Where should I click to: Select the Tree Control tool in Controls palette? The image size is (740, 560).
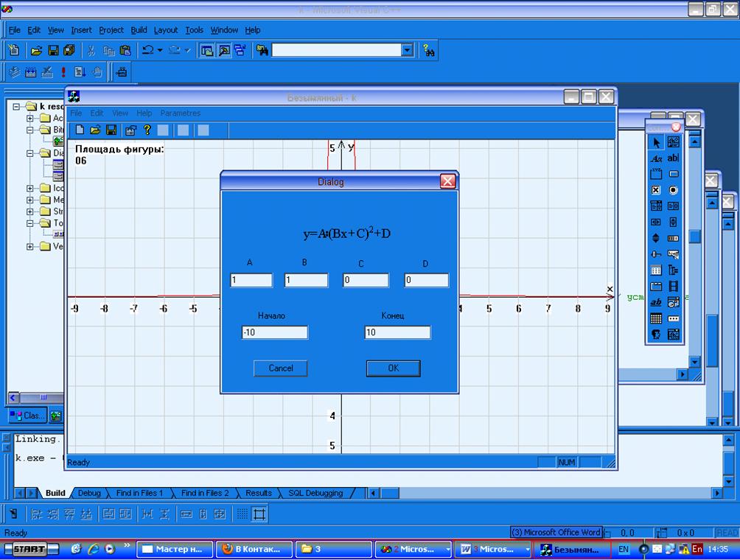(673, 270)
